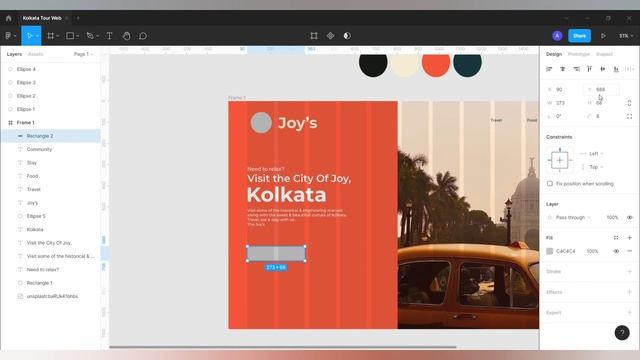Viewport: 640px width, 360px height.
Task: Open a new tab with plus
Action: [x=78, y=18]
